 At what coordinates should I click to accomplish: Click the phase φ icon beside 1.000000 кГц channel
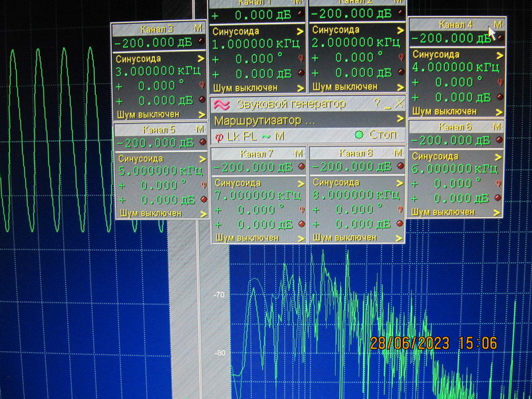click(301, 58)
